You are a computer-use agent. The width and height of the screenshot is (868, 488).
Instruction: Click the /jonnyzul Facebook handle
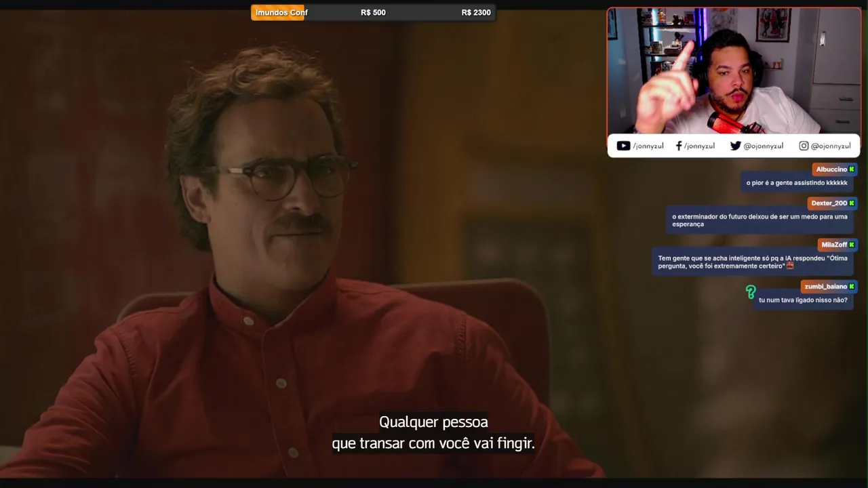click(x=699, y=146)
